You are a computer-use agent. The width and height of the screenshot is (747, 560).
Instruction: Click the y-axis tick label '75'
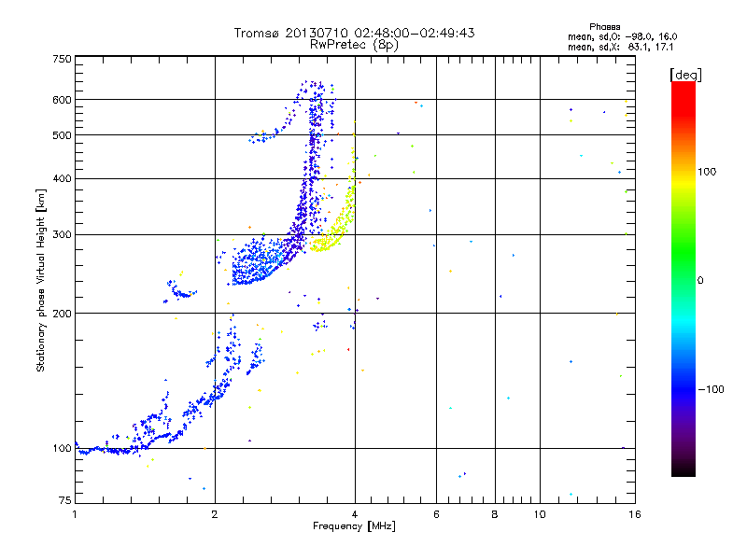tap(65, 500)
